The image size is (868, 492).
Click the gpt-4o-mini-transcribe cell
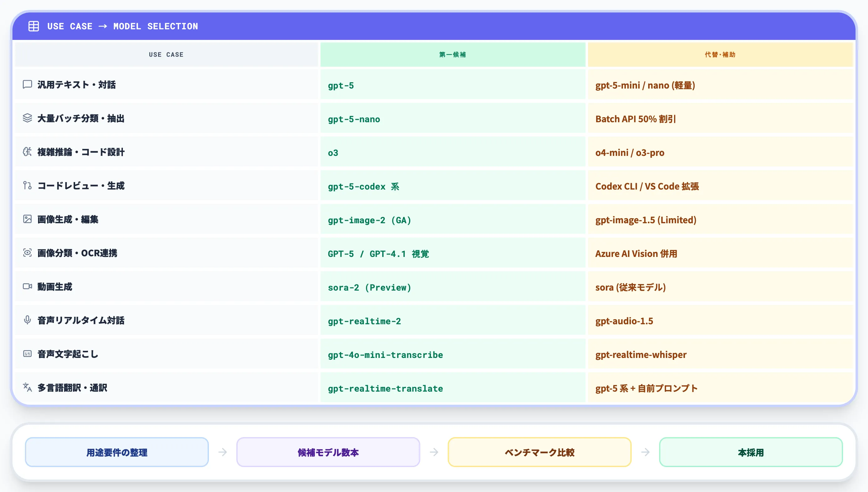tap(453, 354)
